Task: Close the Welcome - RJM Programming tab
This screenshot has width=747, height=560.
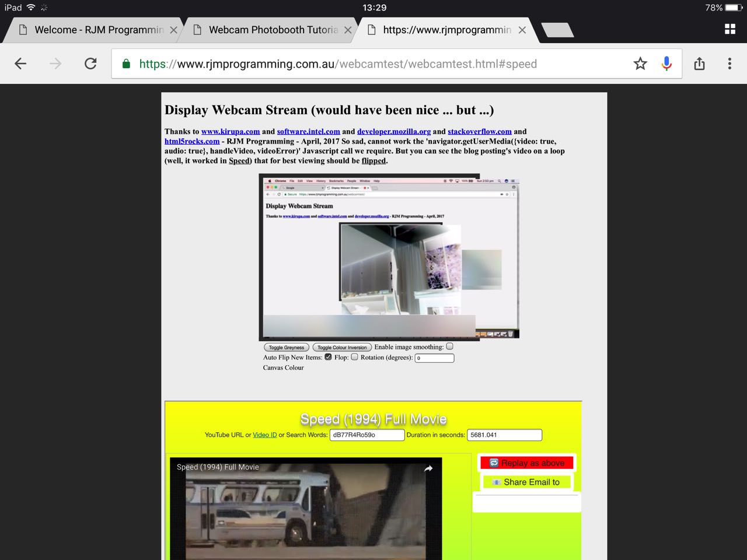Action: click(x=173, y=30)
